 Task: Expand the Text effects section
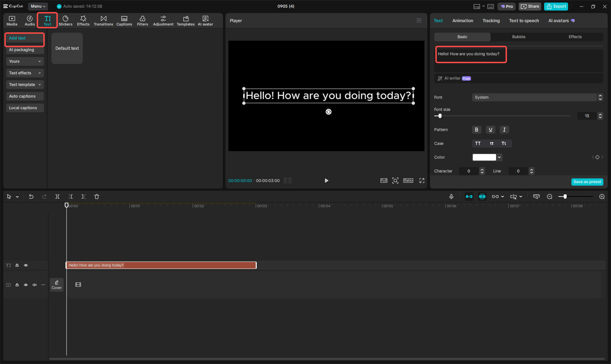pyautogui.click(x=25, y=73)
